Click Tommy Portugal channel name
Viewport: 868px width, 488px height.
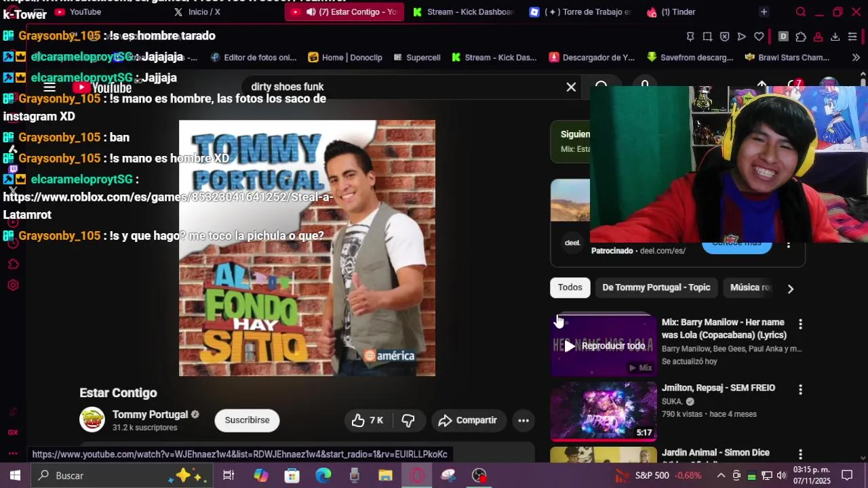tap(150, 415)
